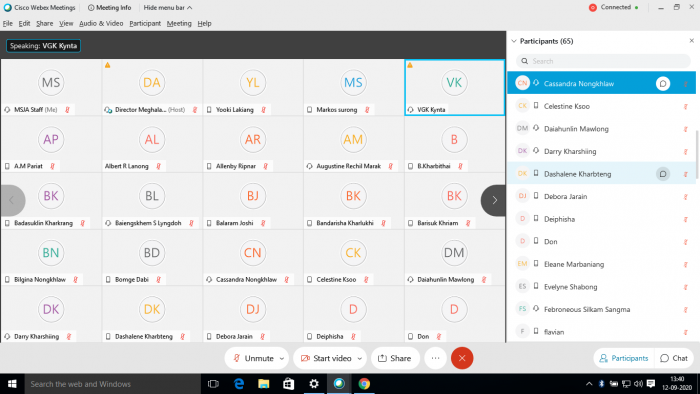Open Microsoft Edge from taskbar
The width and height of the screenshot is (700, 394).
[239, 384]
